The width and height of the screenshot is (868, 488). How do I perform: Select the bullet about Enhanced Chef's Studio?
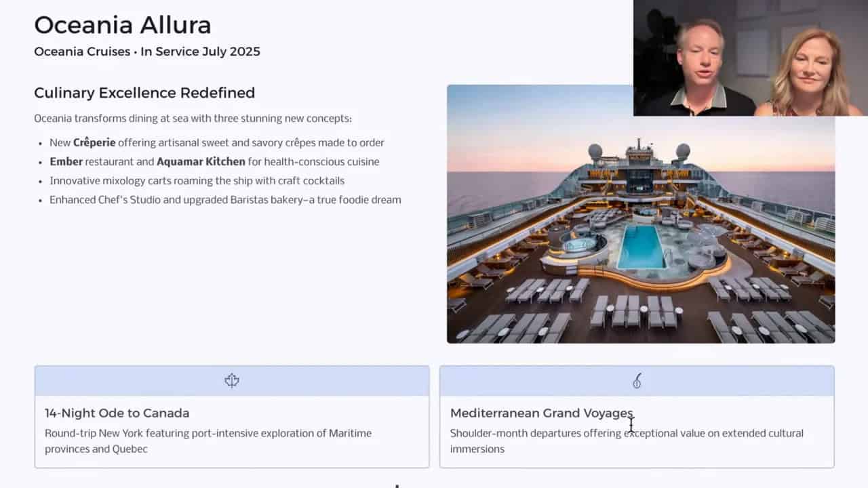[225, 200]
